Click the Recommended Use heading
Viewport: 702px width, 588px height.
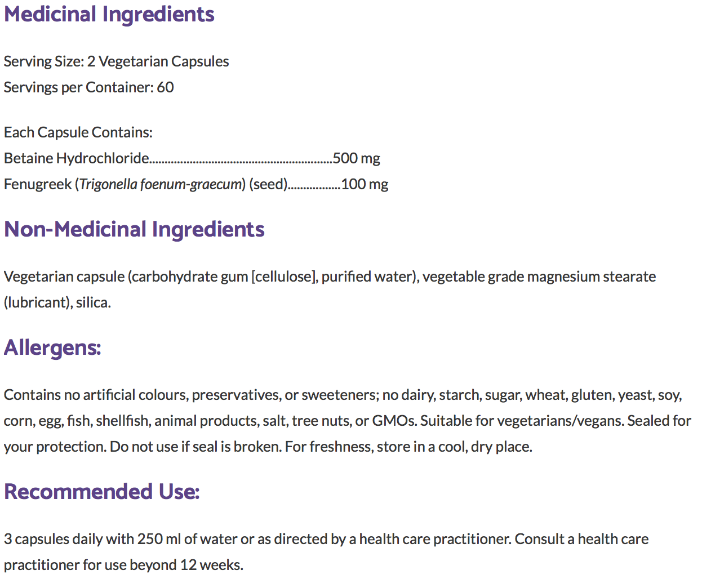click(x=101, y=492)
